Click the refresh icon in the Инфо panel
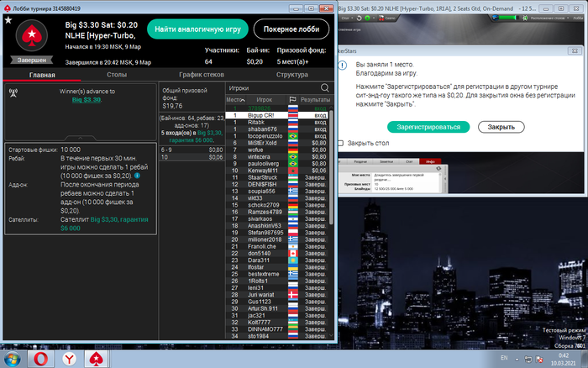588x368 pixels. [438, 168]
